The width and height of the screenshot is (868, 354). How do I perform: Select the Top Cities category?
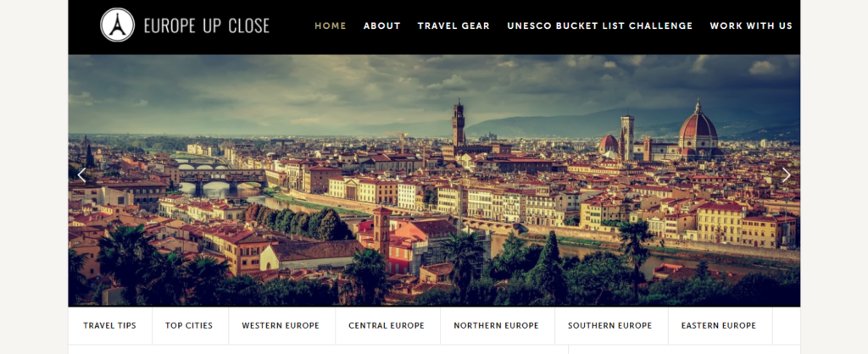[189, 326]
